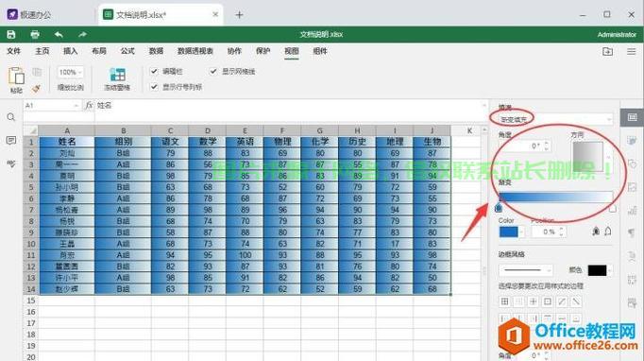The height and width of the screenshot is (361, 644).
Task: Open the table settings icon in right sidebar
Action: point(632,141)
